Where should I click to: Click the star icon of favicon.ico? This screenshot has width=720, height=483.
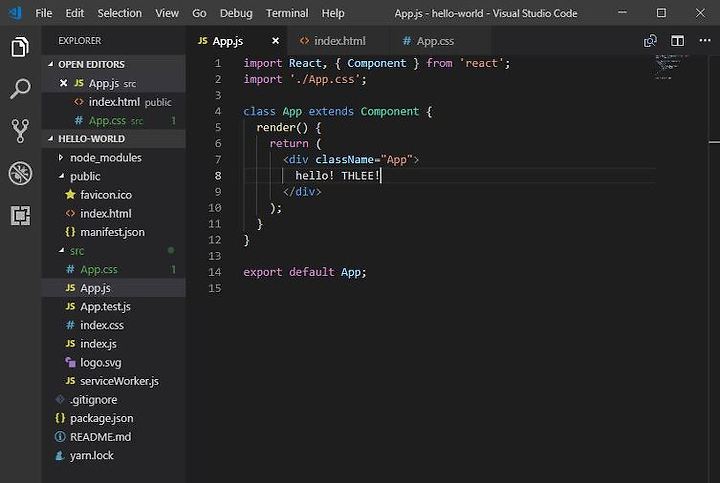pyautogui.click(x=70, y=195)
